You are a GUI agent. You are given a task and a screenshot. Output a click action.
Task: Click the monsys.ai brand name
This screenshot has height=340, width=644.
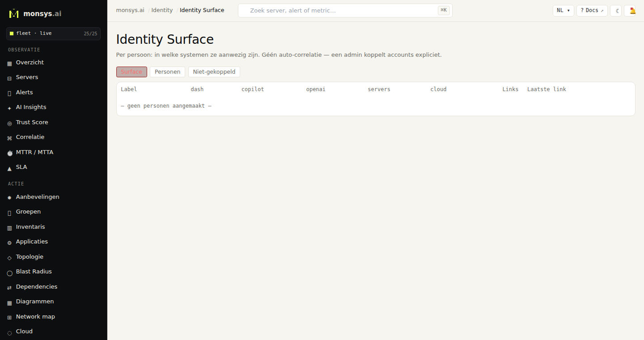[42, 14]
